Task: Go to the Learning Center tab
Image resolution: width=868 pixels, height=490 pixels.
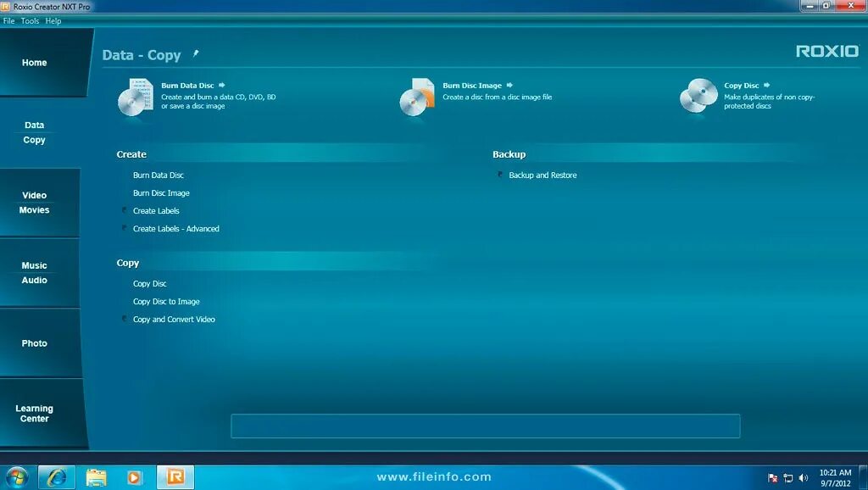Action: pos(34,413)
